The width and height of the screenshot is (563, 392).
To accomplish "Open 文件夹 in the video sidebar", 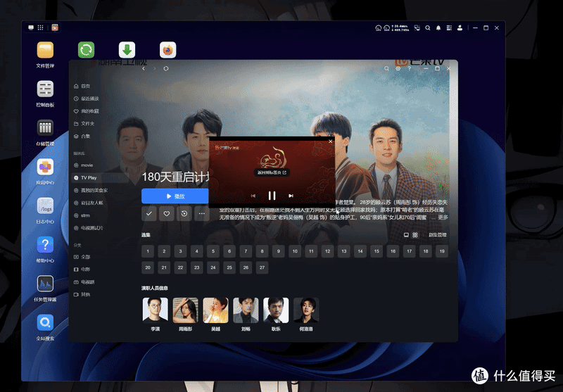I will point(84,123).
